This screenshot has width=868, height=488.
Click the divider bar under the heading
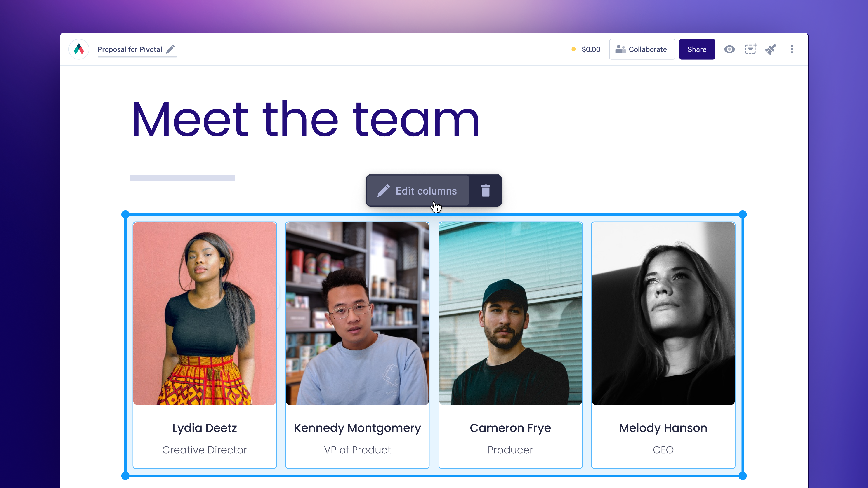pyautogui.click(x=182, y=178)
